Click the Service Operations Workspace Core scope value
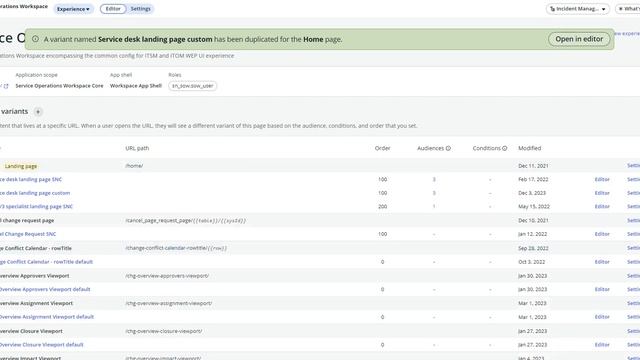Viewport: 640px width, 360px height. tap(59, 86)
